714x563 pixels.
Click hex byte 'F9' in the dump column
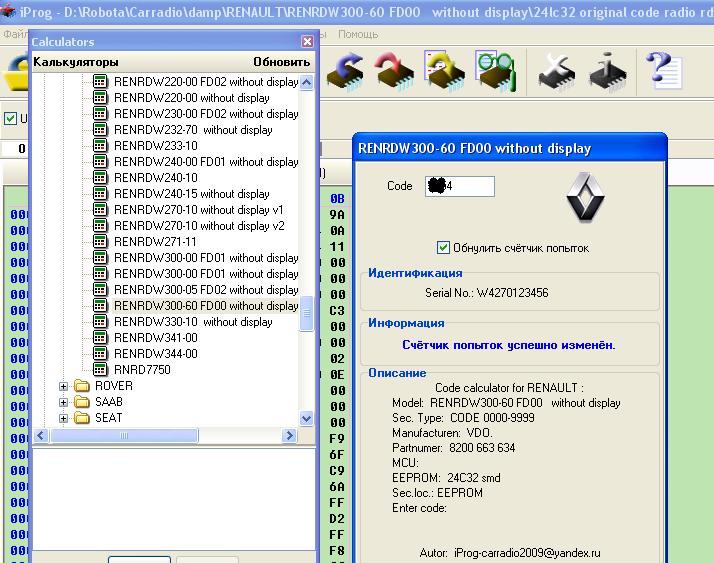(337, 439)
